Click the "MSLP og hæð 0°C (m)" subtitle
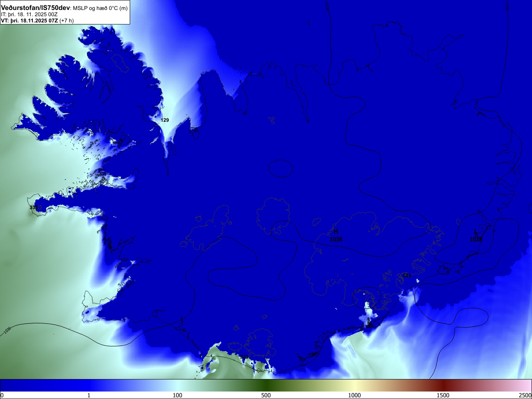Viewport: 532px width, 399px height. (x=100, y=8)
